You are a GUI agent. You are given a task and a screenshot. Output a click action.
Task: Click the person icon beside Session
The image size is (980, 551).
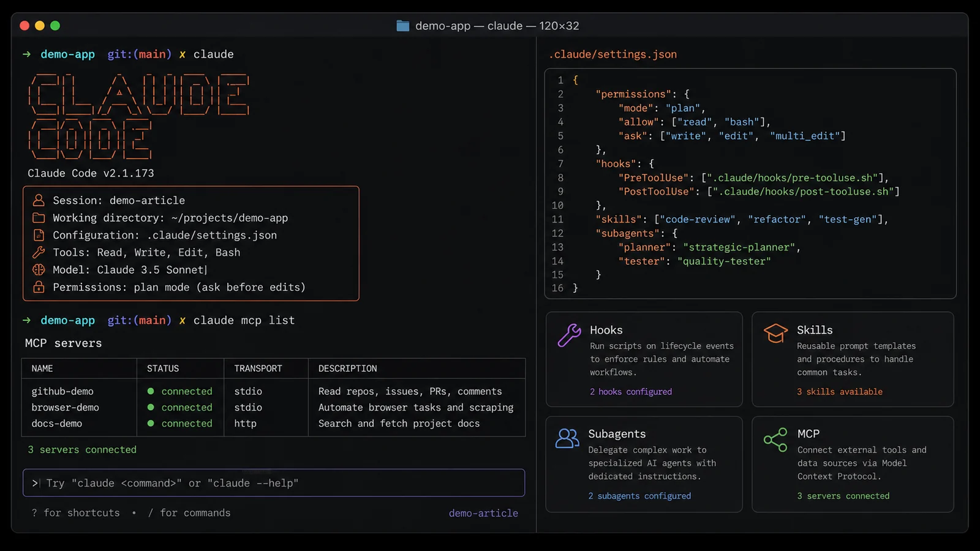tap(39, 200)
